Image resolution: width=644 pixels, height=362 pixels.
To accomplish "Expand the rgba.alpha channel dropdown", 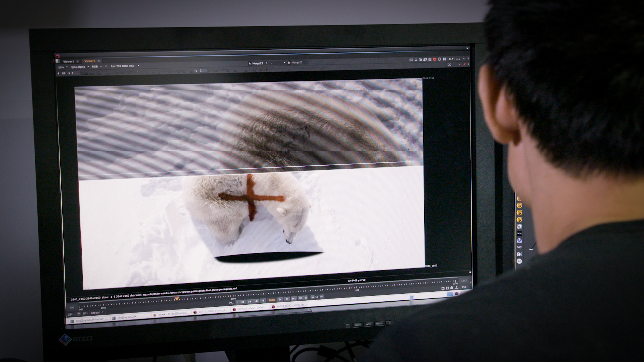I will (79, 67).
